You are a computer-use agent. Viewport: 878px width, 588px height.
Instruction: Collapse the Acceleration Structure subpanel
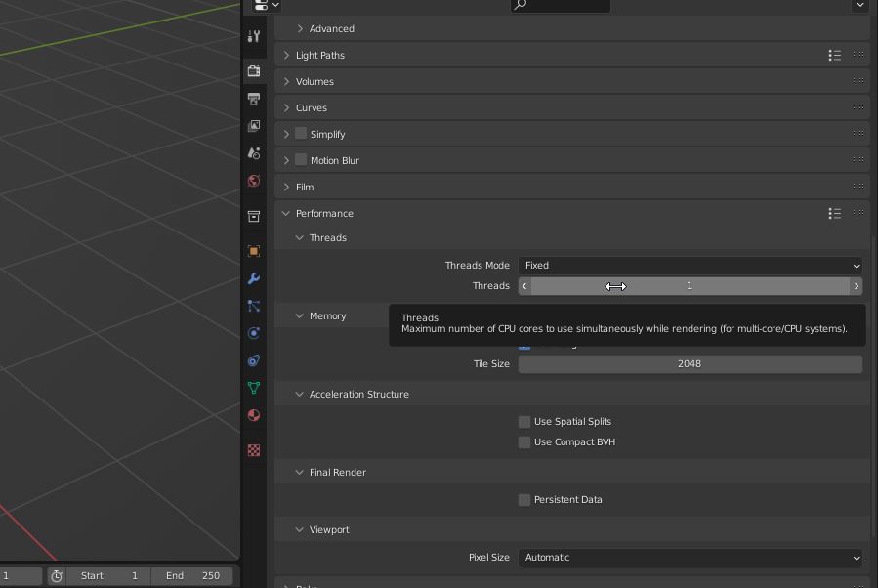300,395
